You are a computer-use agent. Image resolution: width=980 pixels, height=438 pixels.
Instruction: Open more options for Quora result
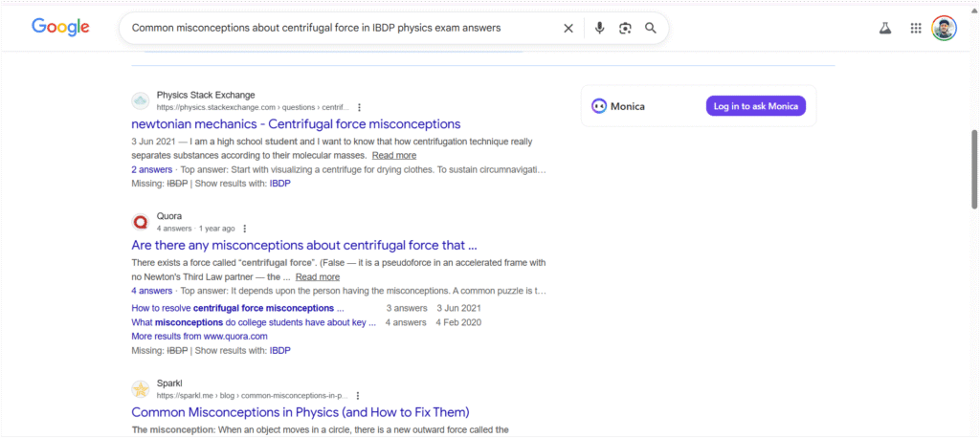(245, 229)
